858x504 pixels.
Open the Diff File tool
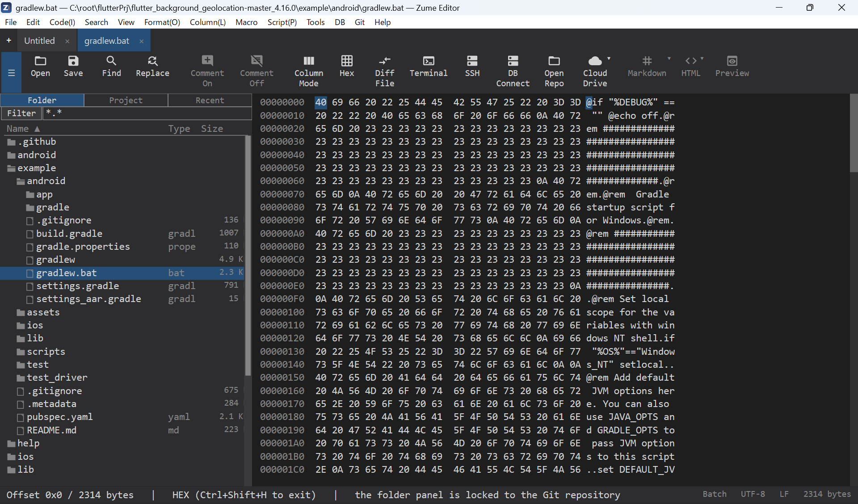385,71
